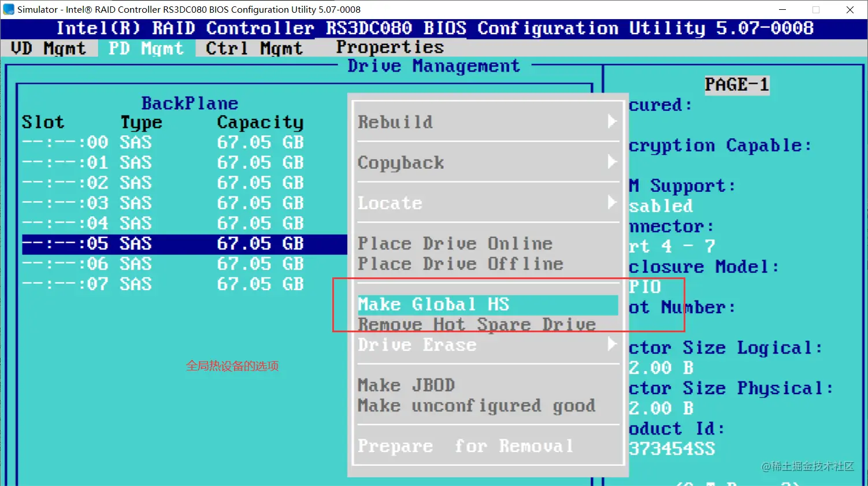This screenshot has width=868, height=486.
Task: Click the Type column header
Action: [141, 123]
